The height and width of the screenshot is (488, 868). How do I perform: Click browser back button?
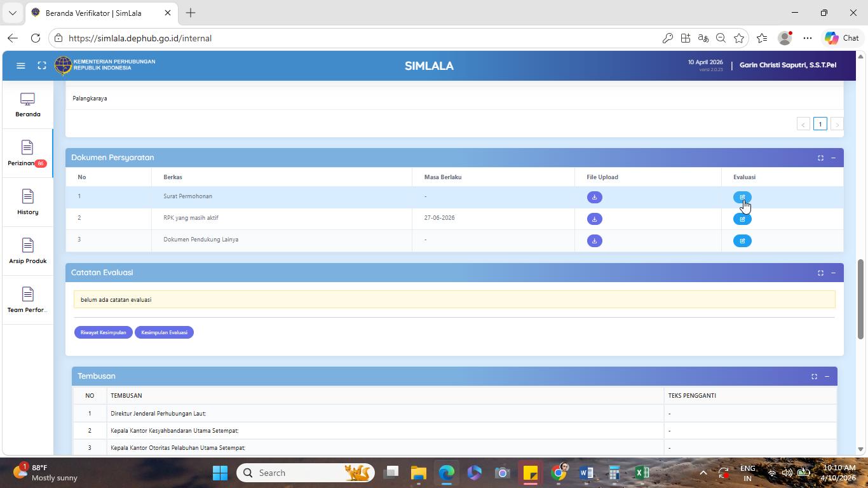click(x=13, y=38)
